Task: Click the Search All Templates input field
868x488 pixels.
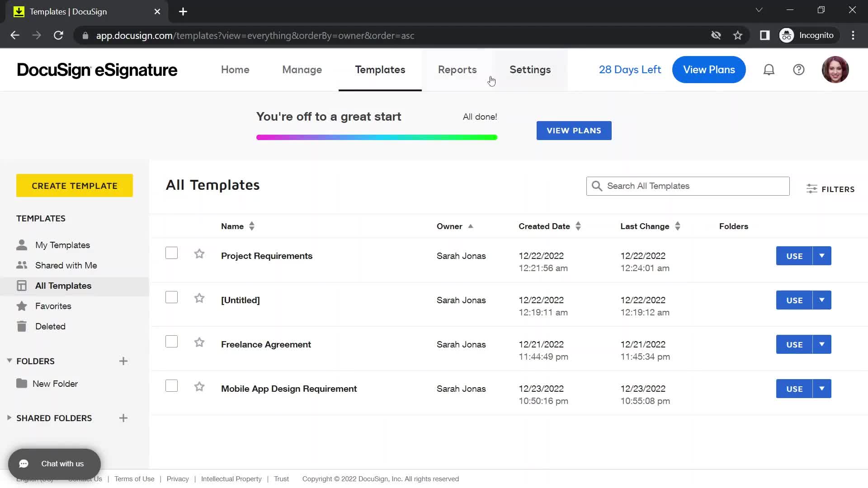Action: [687, 186]
